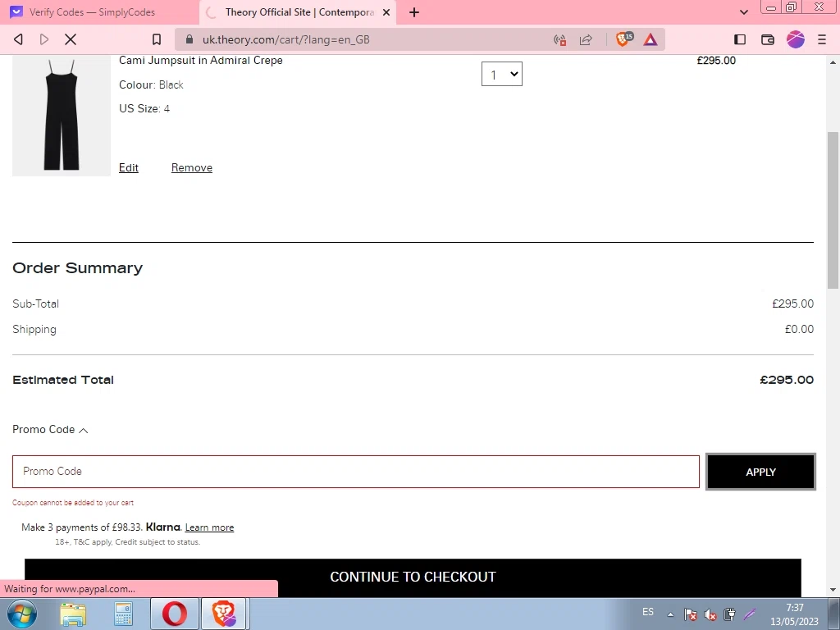Screen dimensions: 840x630
Task: Go forward with the browser forward arrow
Action: (x=44, y=39)
